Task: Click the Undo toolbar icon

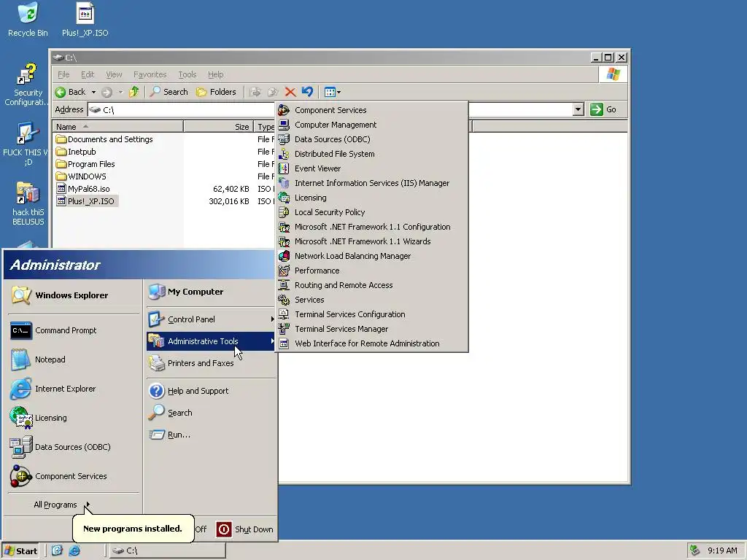Action: [307, 91]
